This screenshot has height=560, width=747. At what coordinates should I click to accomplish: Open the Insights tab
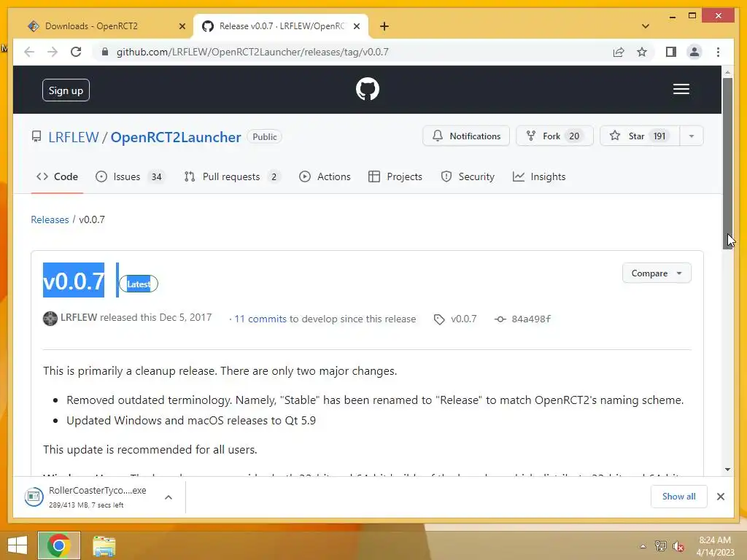pyautogui.click(x=539, y=176)
